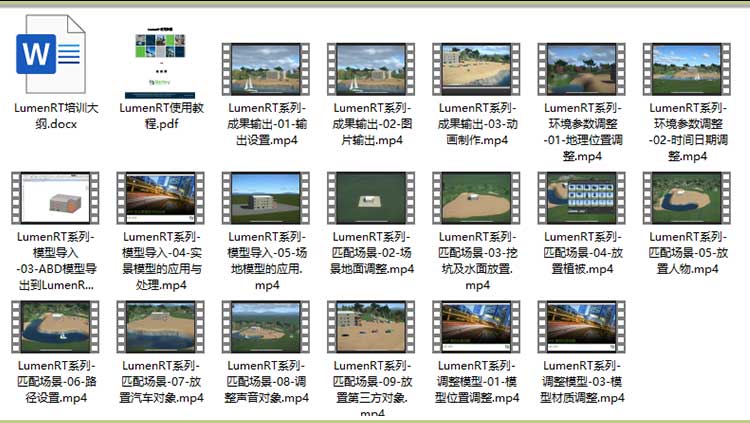750x423 pixels.
Task: Select the 匹配场景-08-调整声音对象.mp4 thumbnail
Action: click(265, 327)
